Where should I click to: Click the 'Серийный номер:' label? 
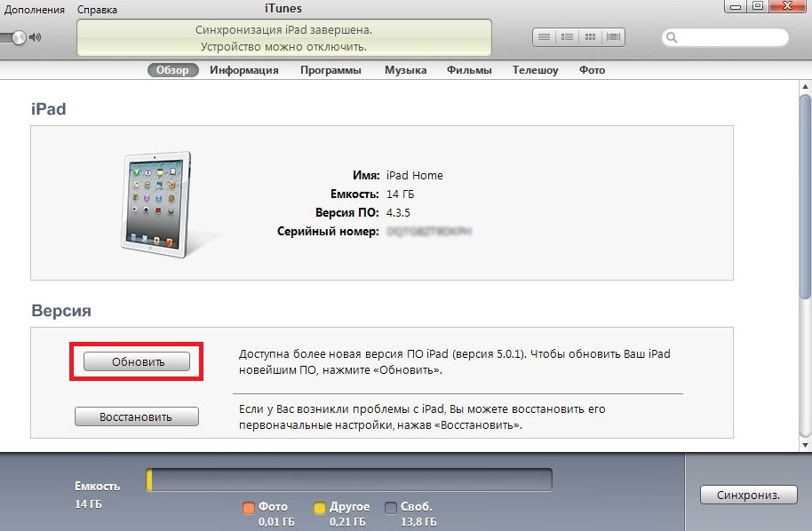[329, 232]
